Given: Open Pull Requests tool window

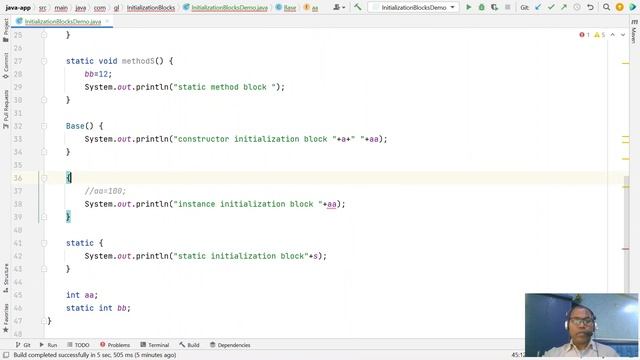Looking at the screenshot, I should [6, 109].
